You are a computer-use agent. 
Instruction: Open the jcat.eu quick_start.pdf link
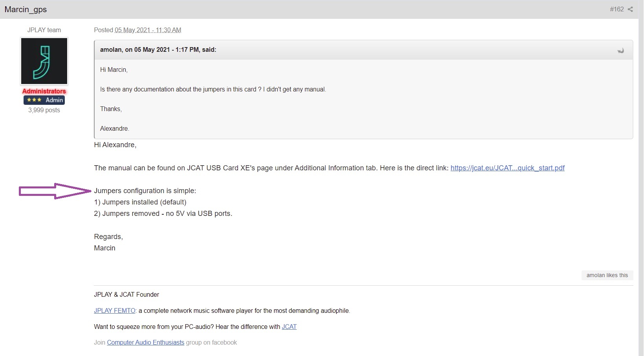[507, 168]
